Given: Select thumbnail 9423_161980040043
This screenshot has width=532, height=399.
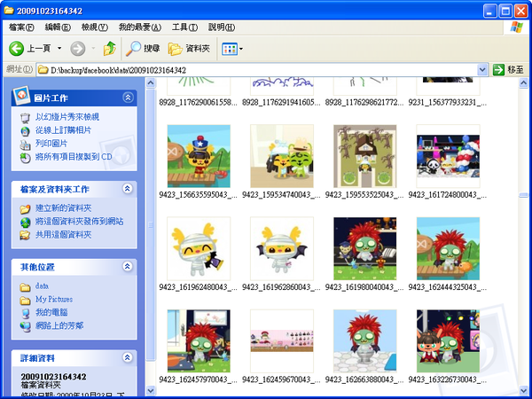Looking at the screenshot, I should point(365,248).
